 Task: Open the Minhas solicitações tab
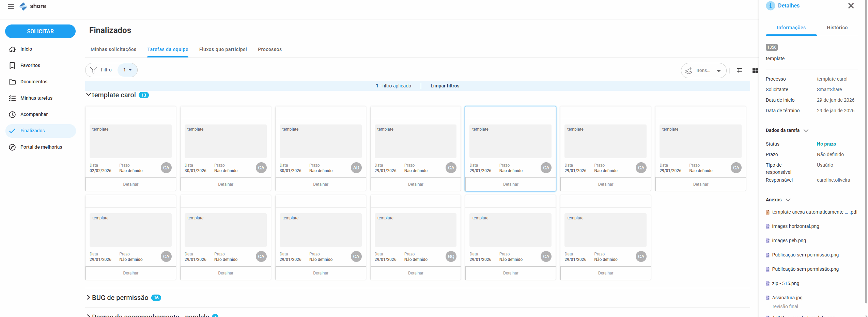(113, 49)
